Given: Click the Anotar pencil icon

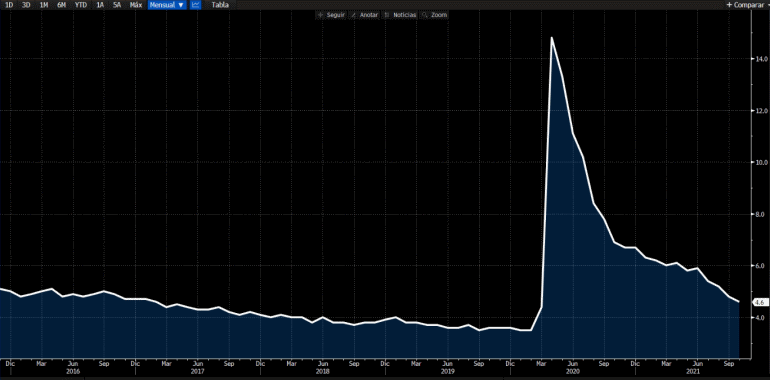Looking at the screenshot, I should (353, 15).
